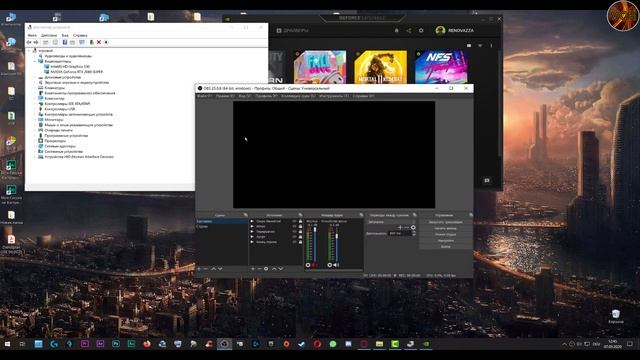Open Fall Guys game tile in GeForce Experience

pyautogui.click(x=320, y=67)
